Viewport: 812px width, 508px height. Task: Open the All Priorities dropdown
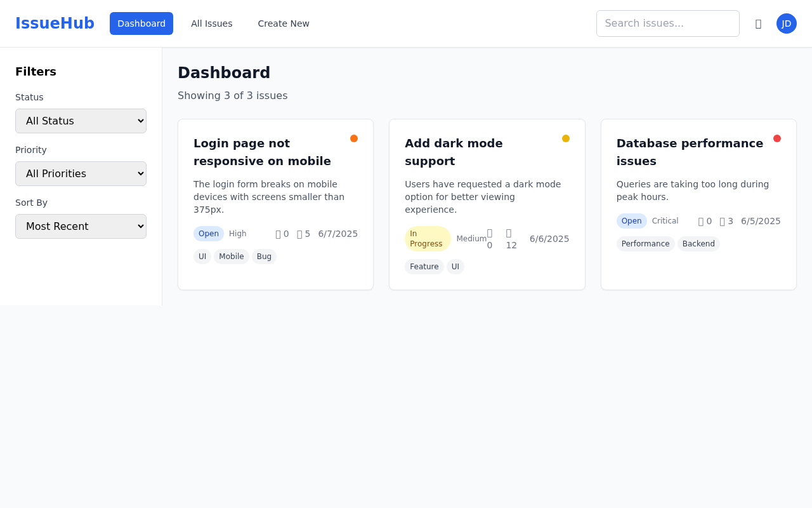[81, 173]
